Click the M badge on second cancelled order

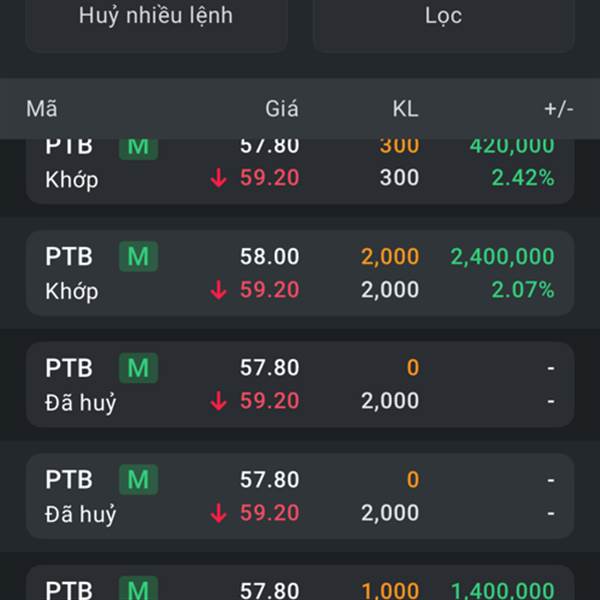coord(139,479)
